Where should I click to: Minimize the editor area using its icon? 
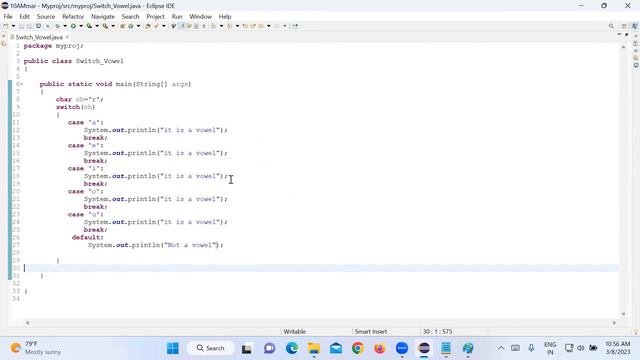[619, 35]
